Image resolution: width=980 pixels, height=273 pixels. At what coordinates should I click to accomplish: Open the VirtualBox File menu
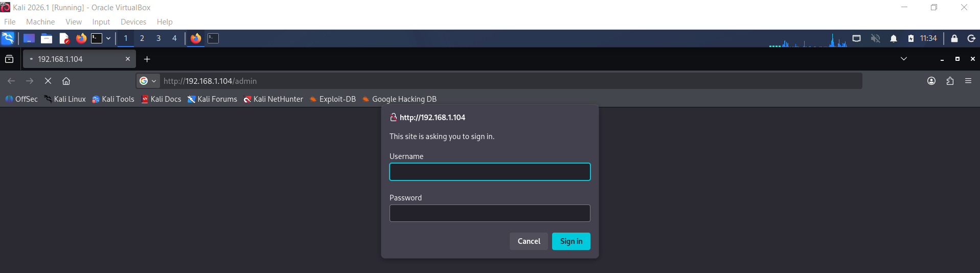pos(10,22)
